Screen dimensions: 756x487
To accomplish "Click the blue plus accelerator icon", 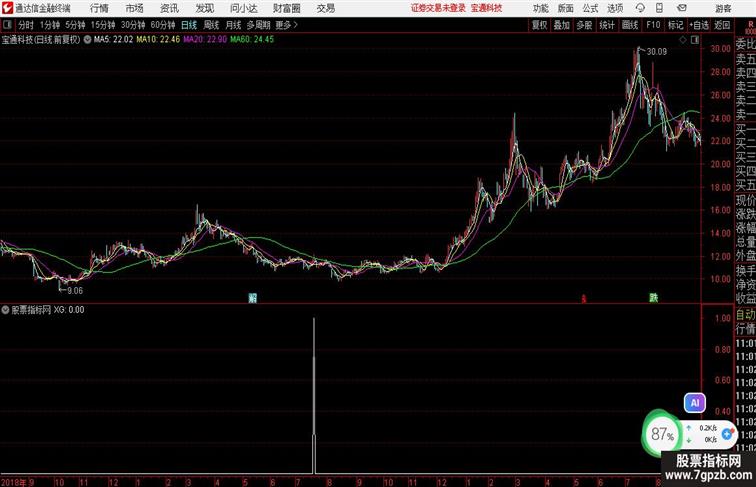I will tap(727, 434).
